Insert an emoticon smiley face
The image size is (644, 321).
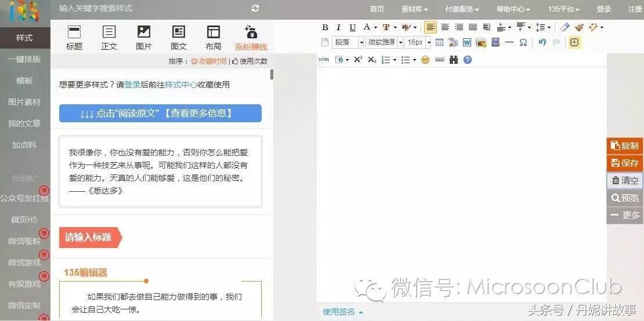tap(425, 60)
